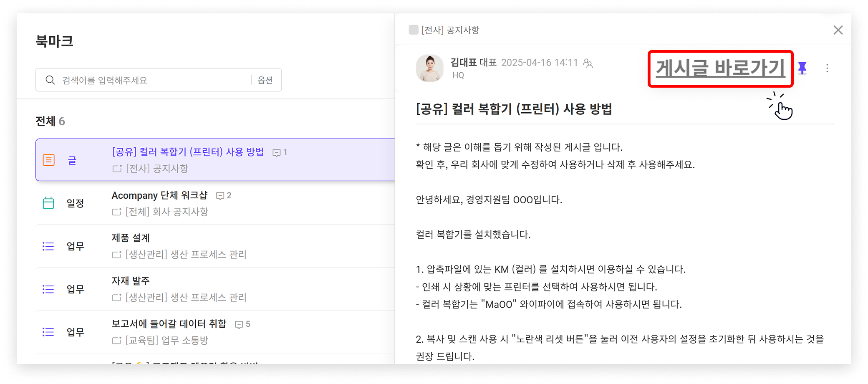Open the 자재 발주 task bookmark
Screen dimensions: 868x384
(131, 281)
